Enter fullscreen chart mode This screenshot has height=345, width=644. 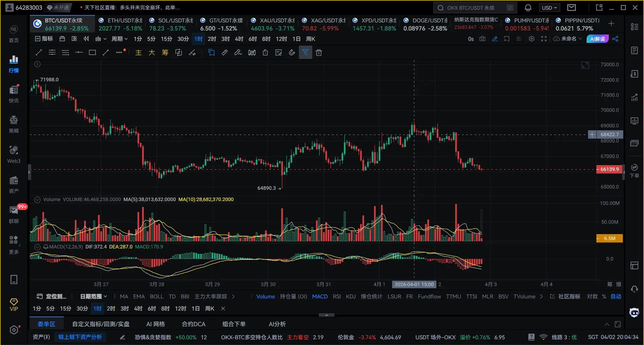point(544,39)
